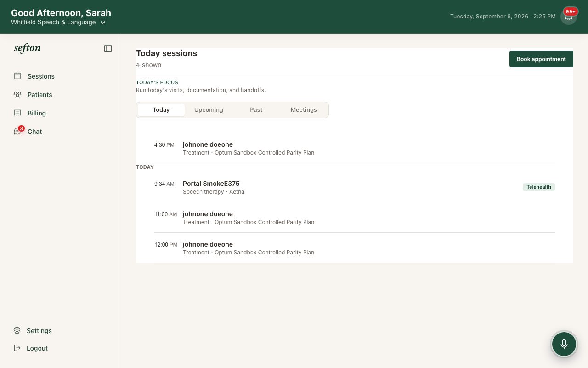Click the Billing icon in sidebar
The image size is (588, 368).
click(17, 113)
